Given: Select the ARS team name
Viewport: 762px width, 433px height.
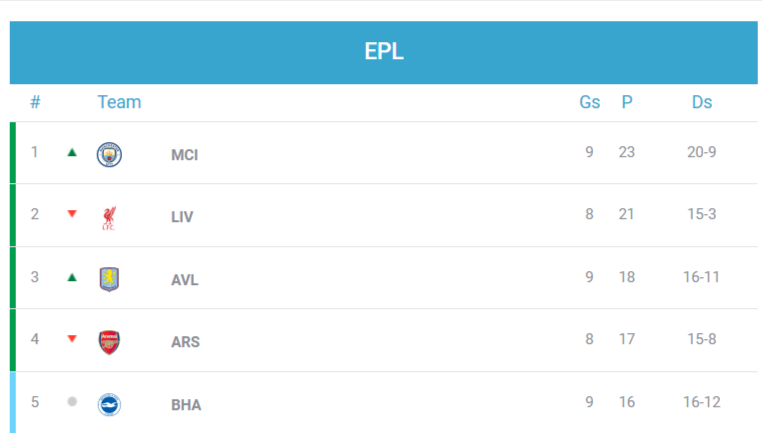Looking at the screenshot, I should [x=185, y=342].
